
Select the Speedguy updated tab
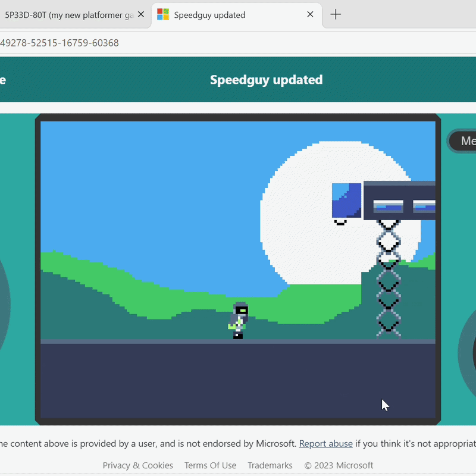(237, 15)
